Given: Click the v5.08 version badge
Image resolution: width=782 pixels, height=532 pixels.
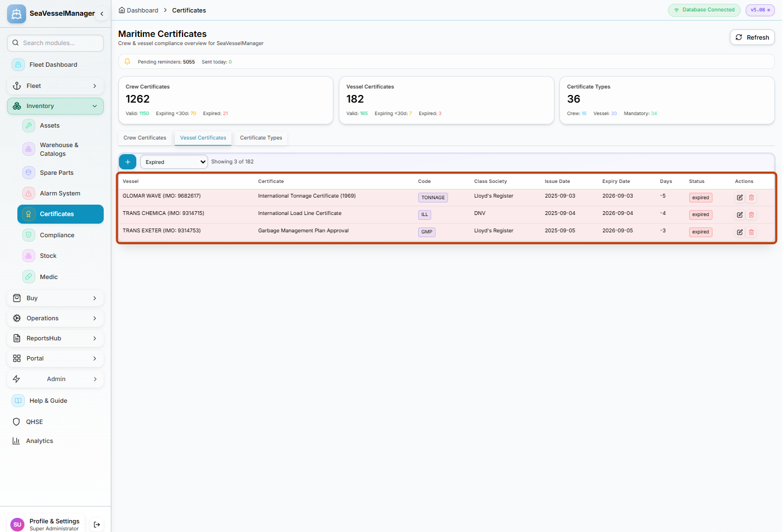Looking at the screenshot, I should point(760,10).
